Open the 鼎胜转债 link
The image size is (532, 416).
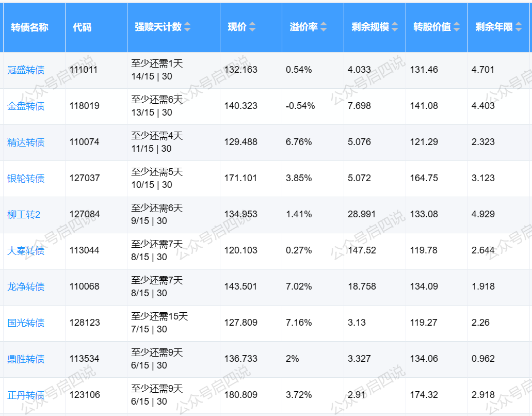click(26, 359)
